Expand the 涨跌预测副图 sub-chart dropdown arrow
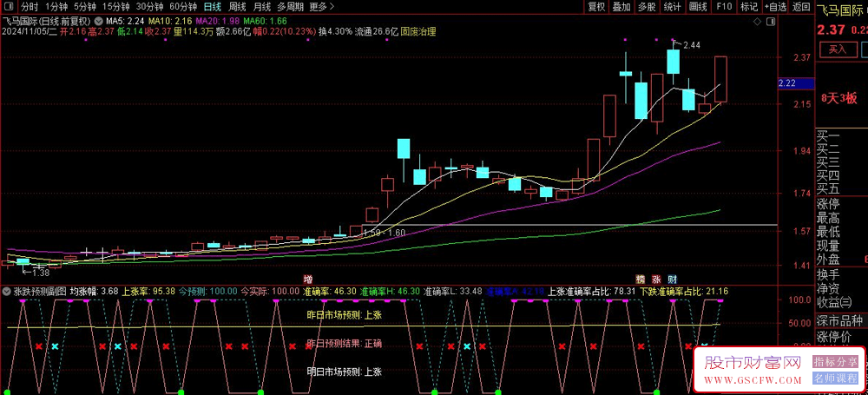The image size is (868, 395). pyautogui.click(x=8, y=292)
